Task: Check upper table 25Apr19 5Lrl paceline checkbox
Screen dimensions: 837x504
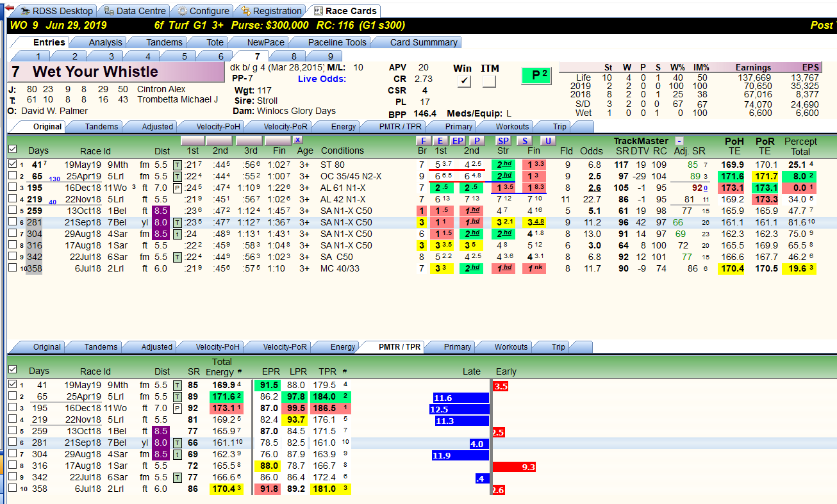Action: 12,175
